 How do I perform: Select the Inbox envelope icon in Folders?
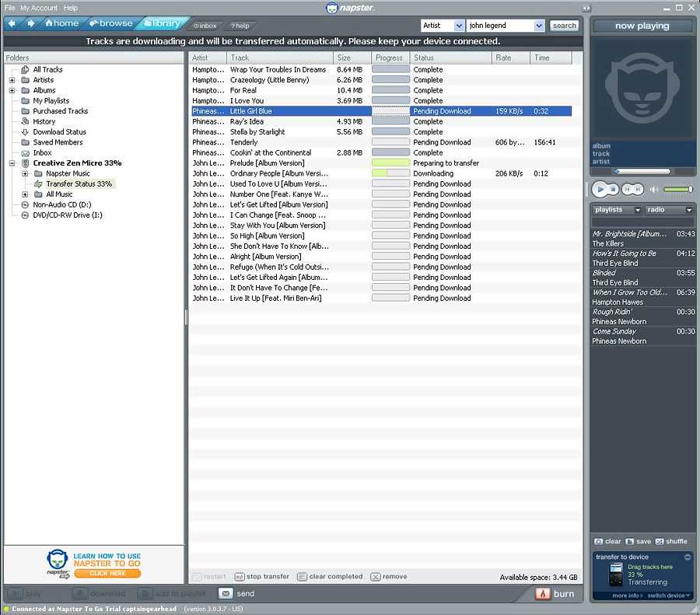(25, 152)
